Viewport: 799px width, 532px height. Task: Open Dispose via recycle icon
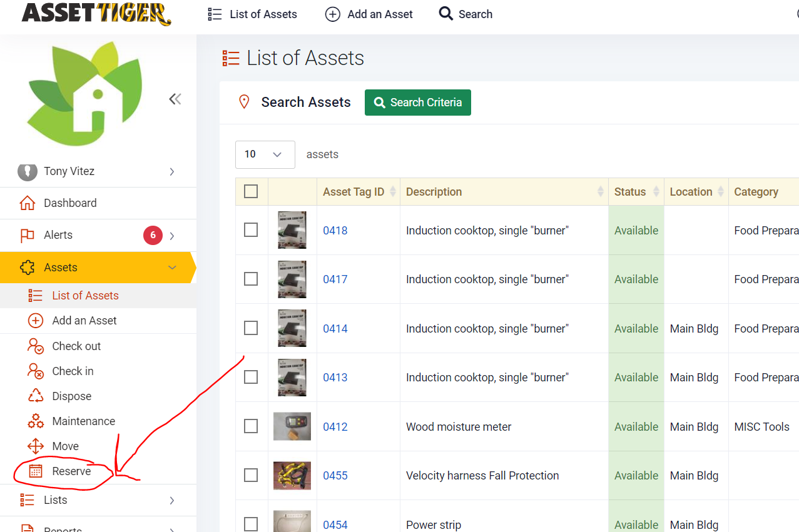36,396
